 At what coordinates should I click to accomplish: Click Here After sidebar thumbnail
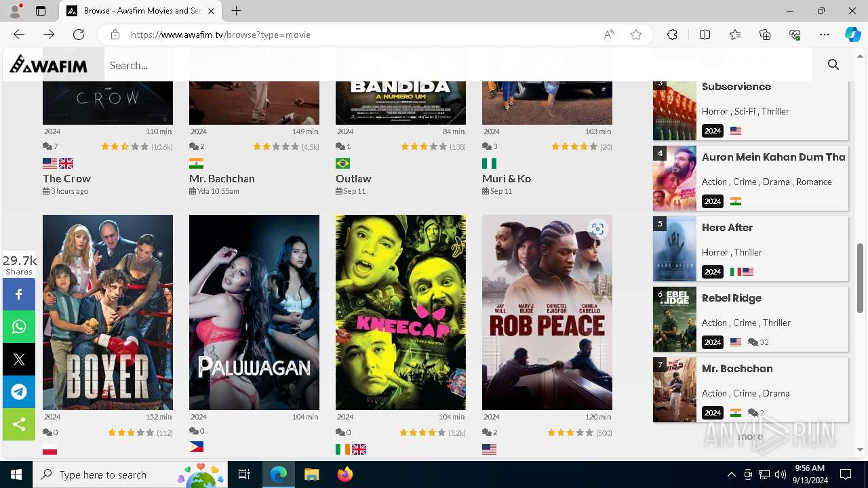[x=675, y=249]
